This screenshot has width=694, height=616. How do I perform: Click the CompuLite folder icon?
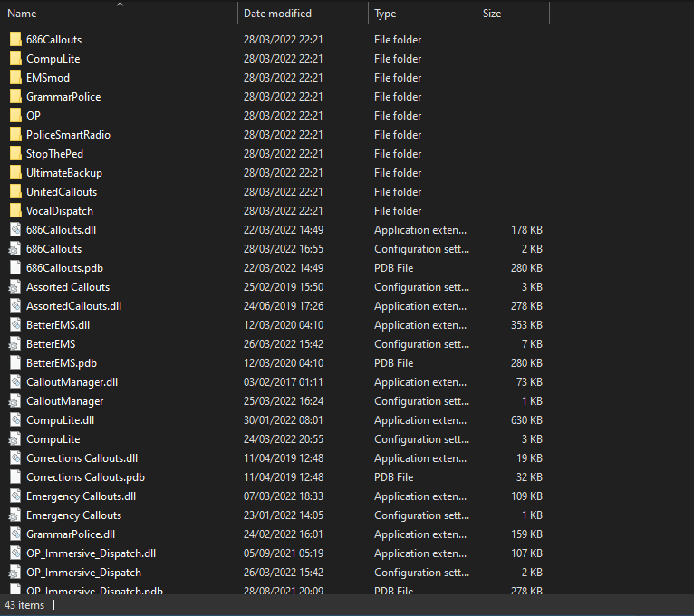point(15,58)
